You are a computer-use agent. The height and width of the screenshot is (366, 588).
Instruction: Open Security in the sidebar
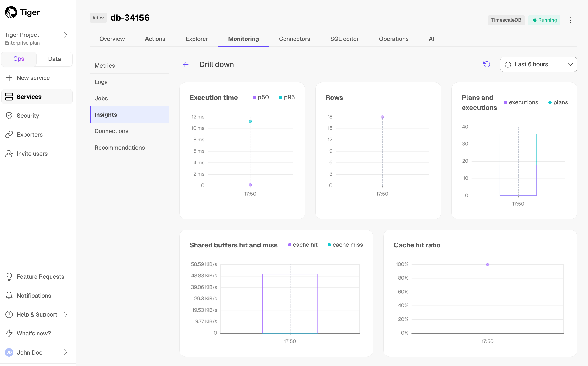pyautogui.click(x=28, y=116)
